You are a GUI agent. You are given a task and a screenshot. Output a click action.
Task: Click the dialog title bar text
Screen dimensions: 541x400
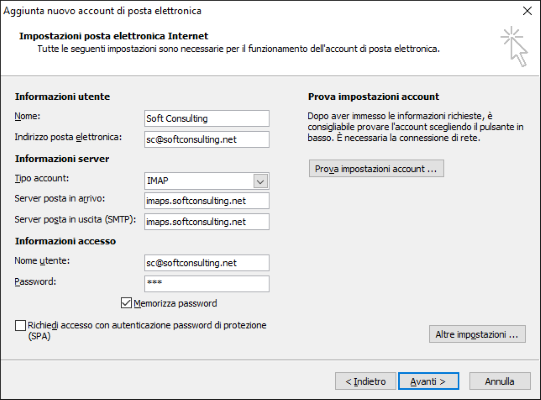click(x=102, y=11)
